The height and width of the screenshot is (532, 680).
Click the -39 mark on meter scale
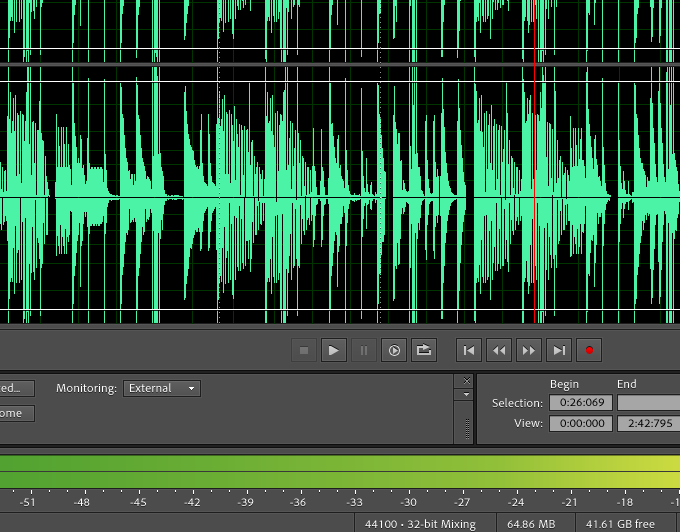coord(245,502)
